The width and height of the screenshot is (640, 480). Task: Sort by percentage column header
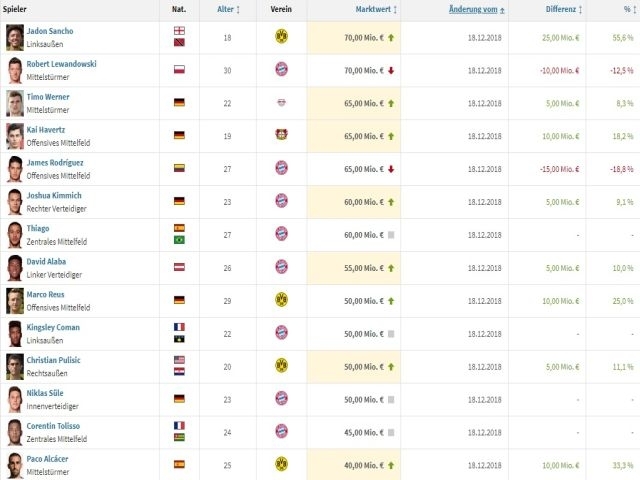[x=630, y=9]
